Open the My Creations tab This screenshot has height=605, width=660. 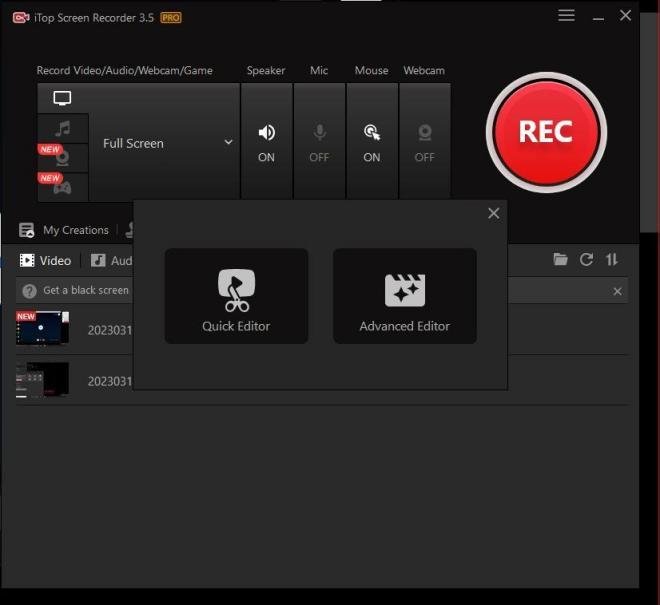coord(65,230)
